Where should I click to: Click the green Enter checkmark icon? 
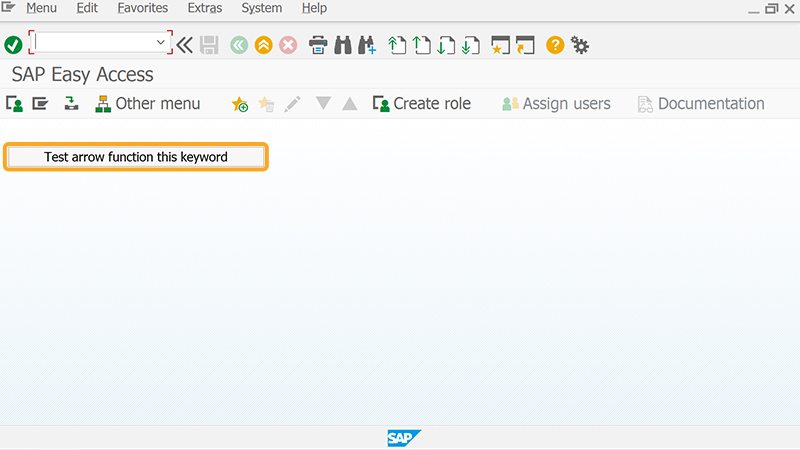(x=13, y=45)
